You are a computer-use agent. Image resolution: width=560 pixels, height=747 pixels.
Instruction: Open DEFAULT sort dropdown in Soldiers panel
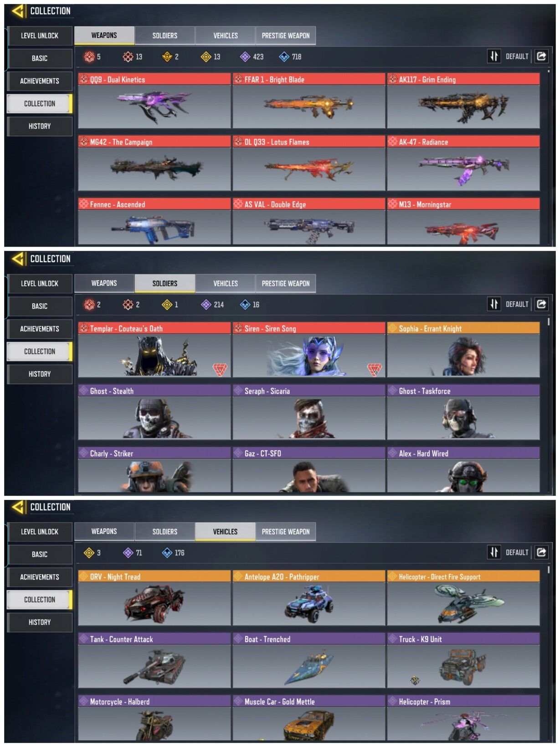tap(517, 304)
